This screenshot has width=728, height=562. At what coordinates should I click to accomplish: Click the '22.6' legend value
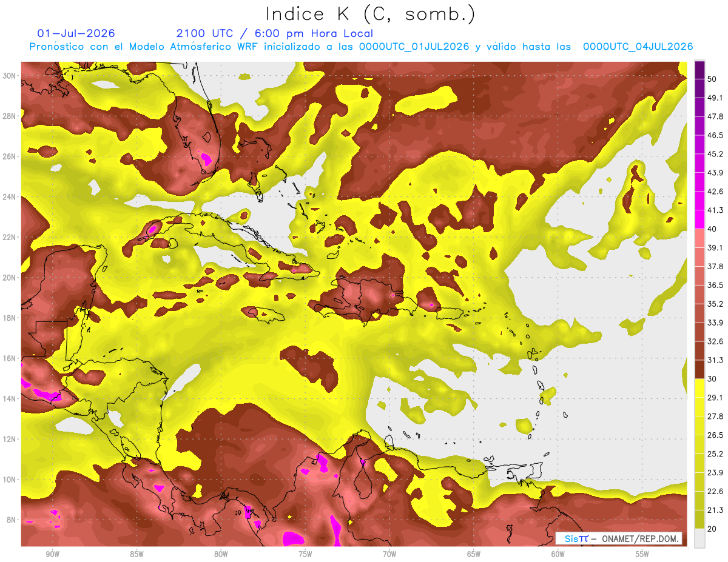point(715,492)
